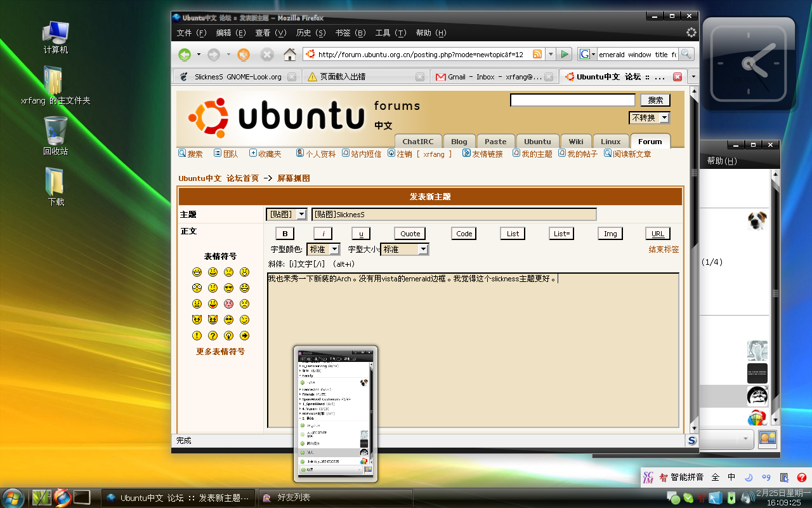Click the 结束标签 close tags link
Viewport: 812px width, 508px height.
click(x=664, y=250)
